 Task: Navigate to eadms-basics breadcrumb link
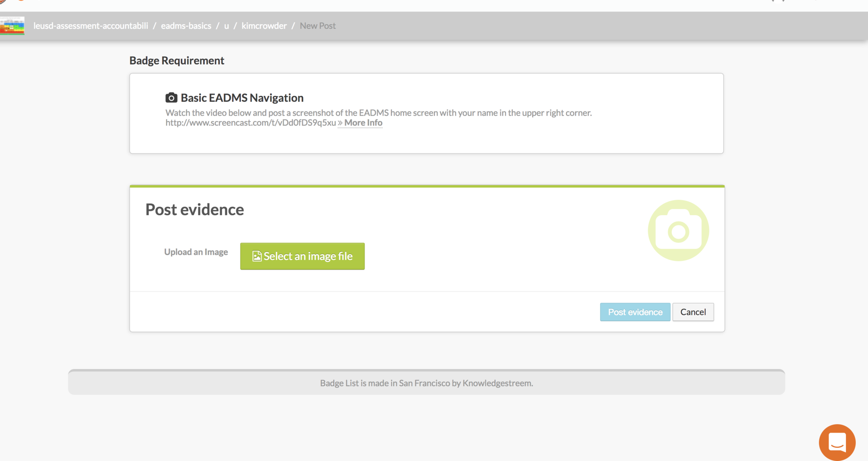(x=186, y=26)
